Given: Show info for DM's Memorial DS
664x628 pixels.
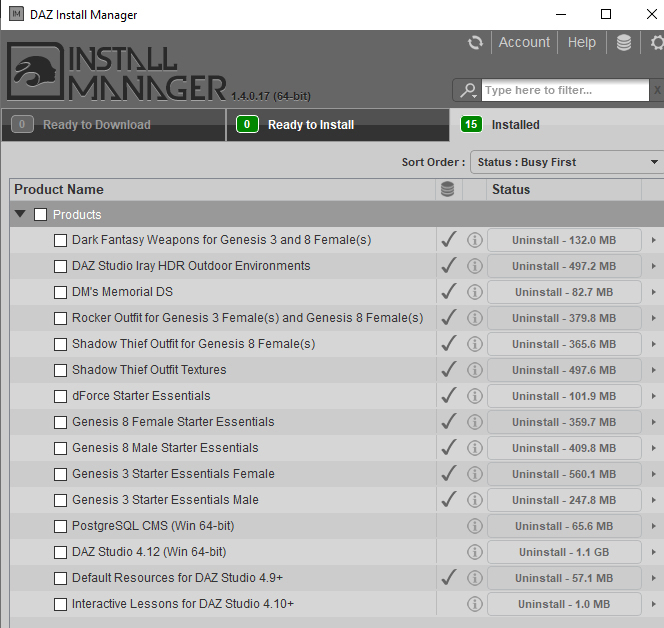Looking at the screenshot, I should pos(475,292).
